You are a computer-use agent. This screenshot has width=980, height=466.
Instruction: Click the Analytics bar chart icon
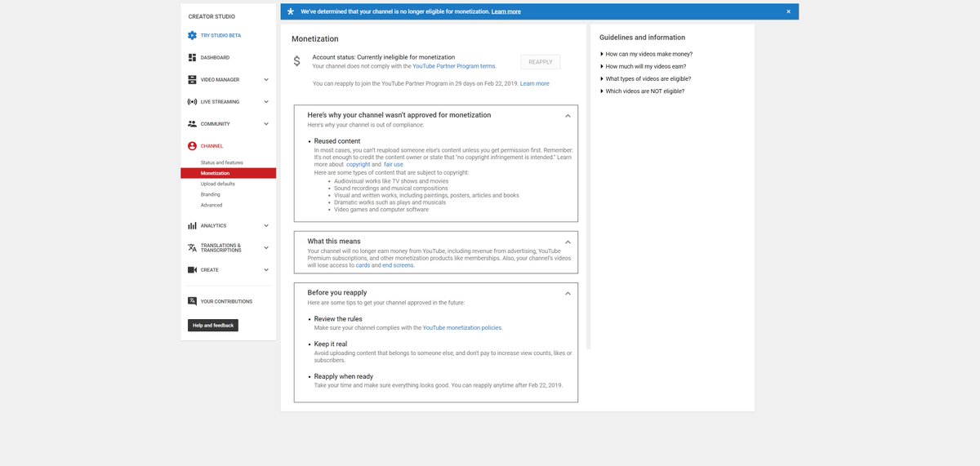click(192, 225)
